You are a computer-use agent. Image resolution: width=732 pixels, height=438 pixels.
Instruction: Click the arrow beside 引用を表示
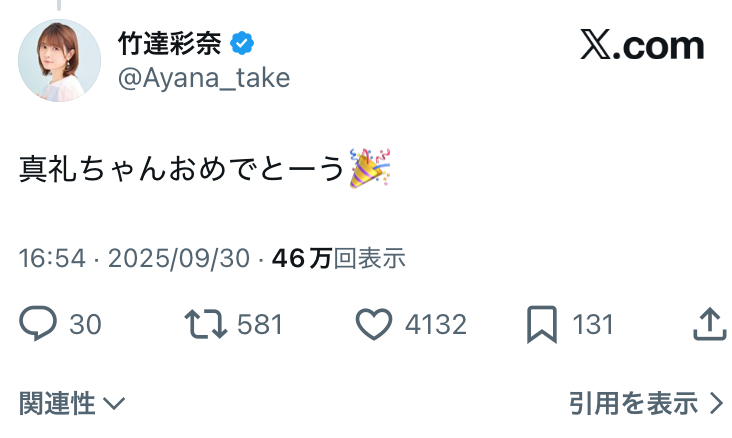point(715,403)
